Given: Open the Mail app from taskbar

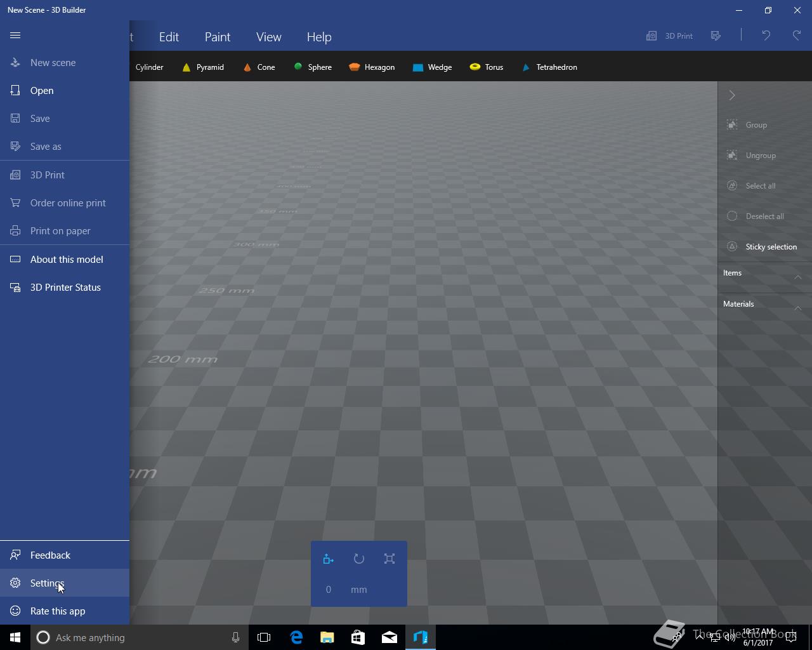Looking at the screenshot, I should [x=390, y=637].
